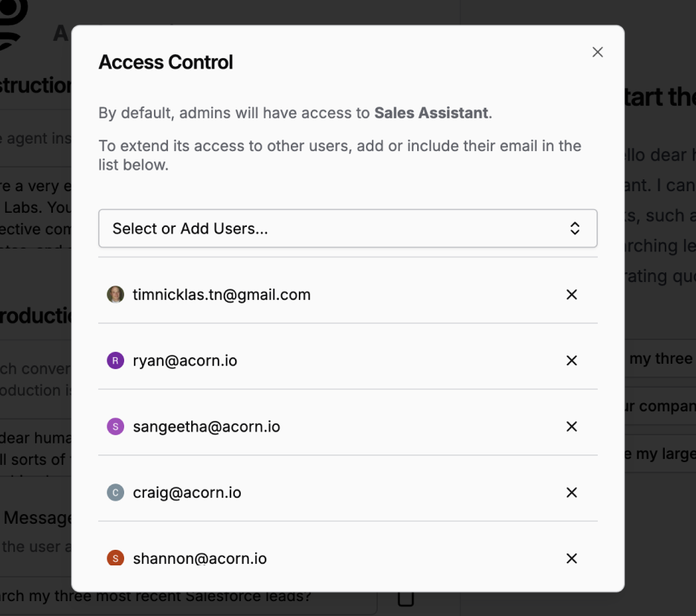Select the timnicklas.tn@gmail.com email text
696x616 pixels.
coord(222,295)
